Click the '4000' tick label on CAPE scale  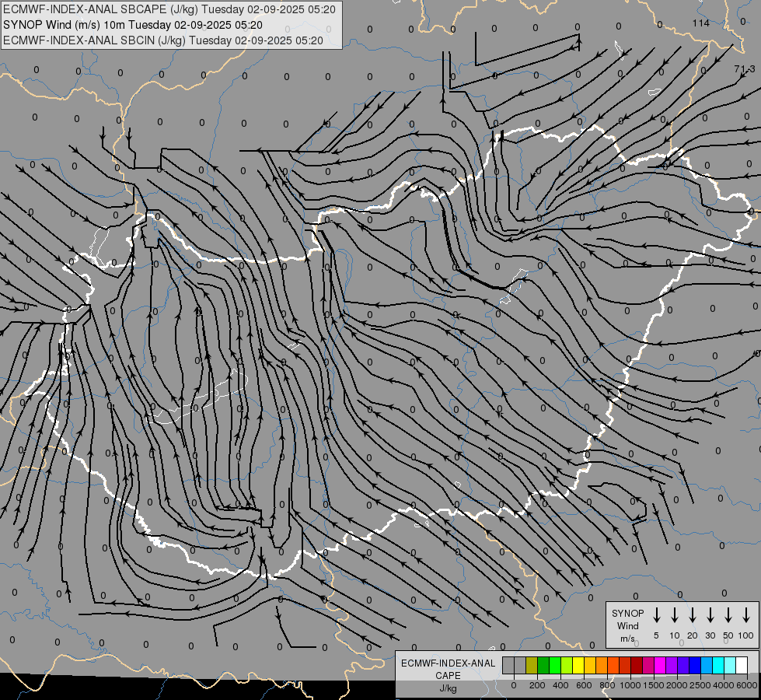(723, 685)
